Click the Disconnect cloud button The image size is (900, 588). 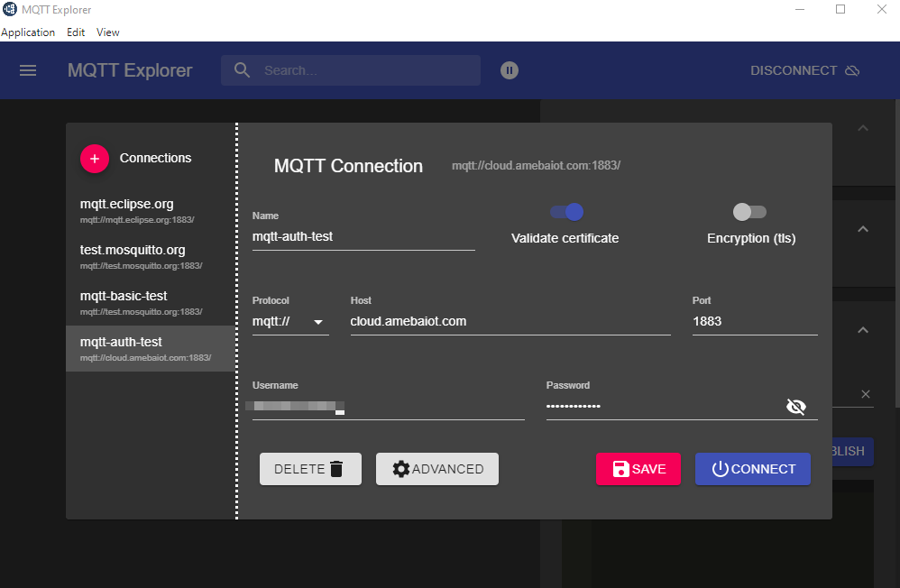[804, 70]
